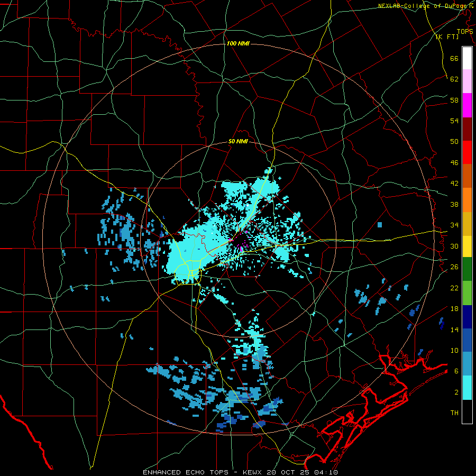The height and width of the screenshot is (476, 476).
Task: Click the legend value 58
Action: point(454,100)
